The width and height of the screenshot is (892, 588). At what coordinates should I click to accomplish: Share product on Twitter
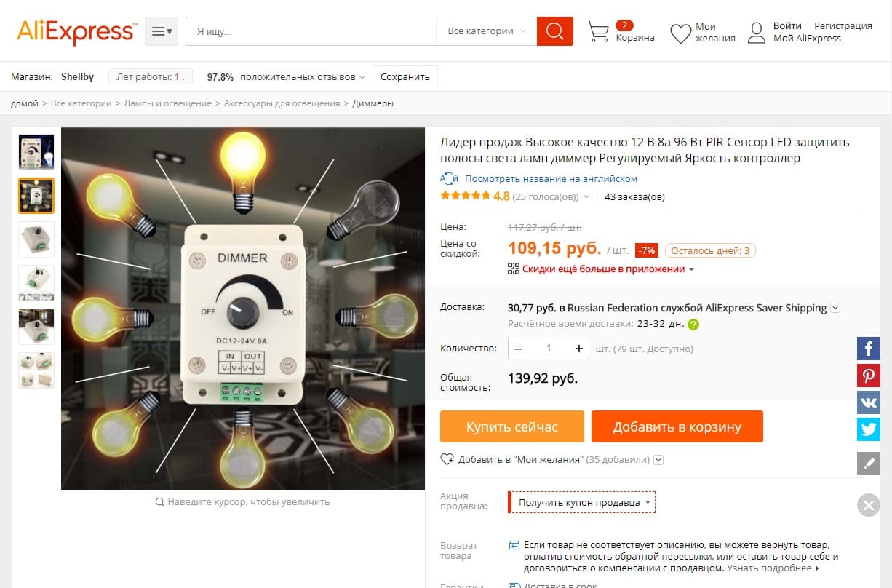(869, 429)
